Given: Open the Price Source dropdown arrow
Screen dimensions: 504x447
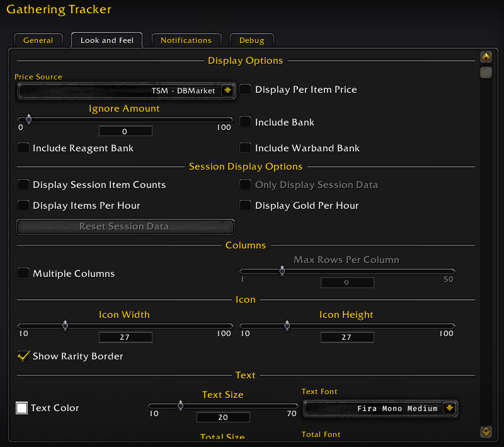Looking at the screenshot, I should tap(227, 90).
